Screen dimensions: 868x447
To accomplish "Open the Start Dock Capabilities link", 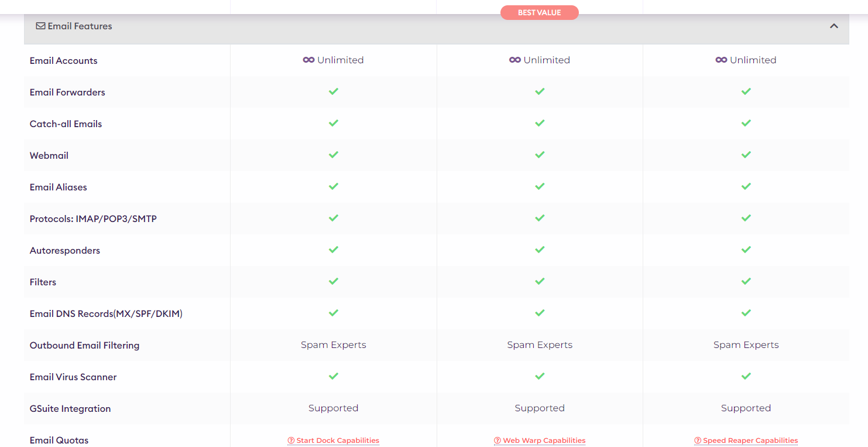I will pyautogui.click(x=338, y=440).
